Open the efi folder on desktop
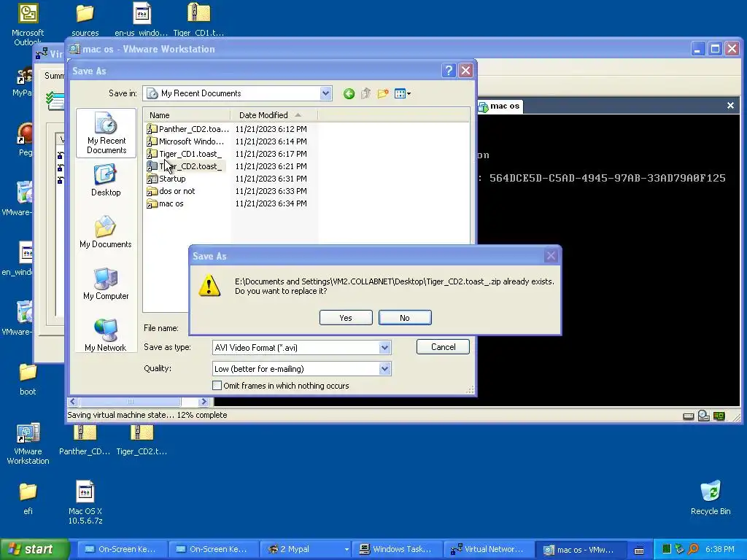 coord(28,499)
